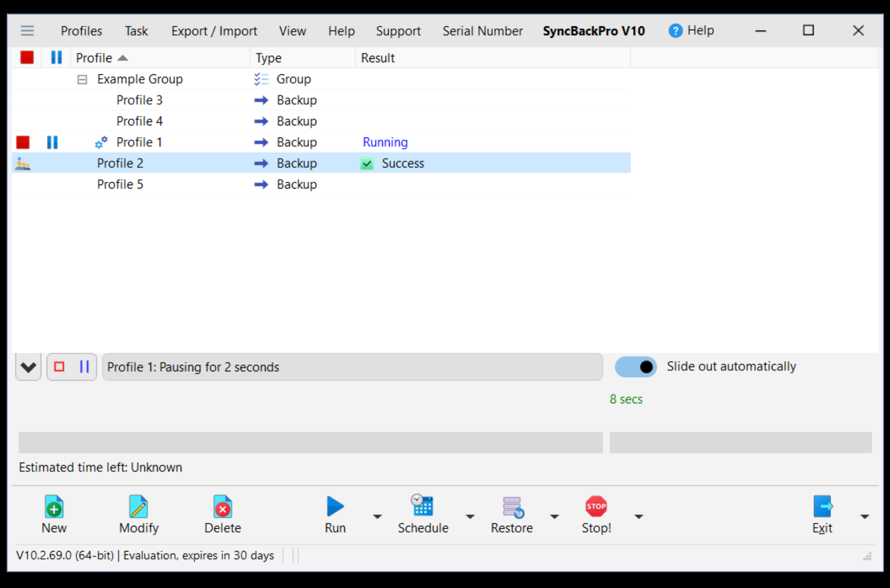Click the gears icon beside Profile 1
890x588 pixels.
[101, 142]
